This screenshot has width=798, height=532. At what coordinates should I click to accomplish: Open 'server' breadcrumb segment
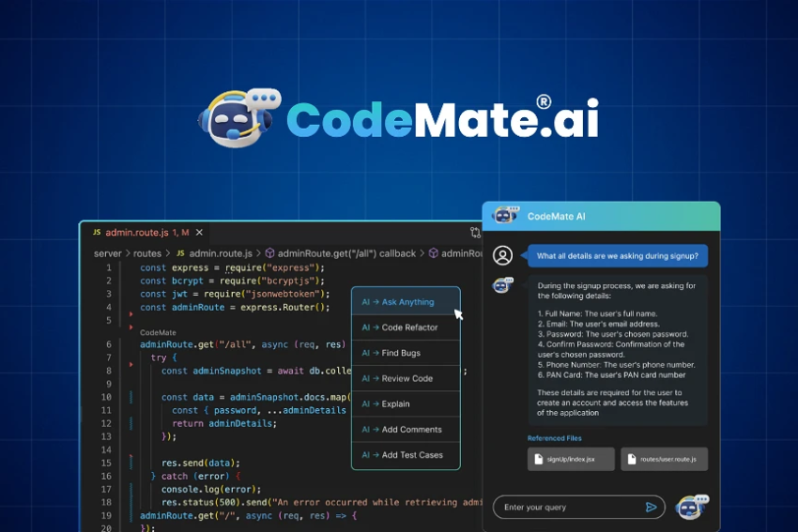(x=107, y=253)
